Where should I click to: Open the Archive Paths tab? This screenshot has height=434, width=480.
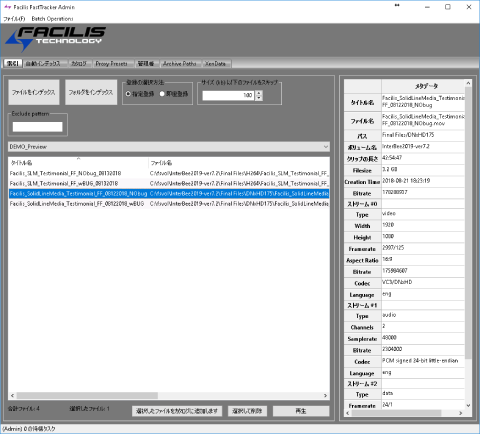point(180,64)
